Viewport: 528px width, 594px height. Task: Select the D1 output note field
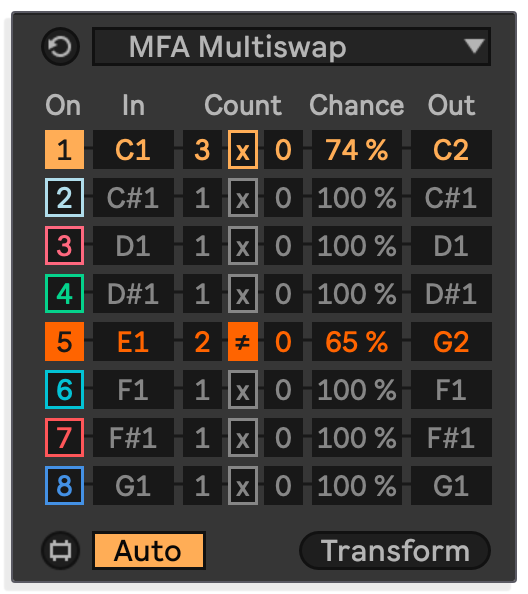(x=451, y=245)
